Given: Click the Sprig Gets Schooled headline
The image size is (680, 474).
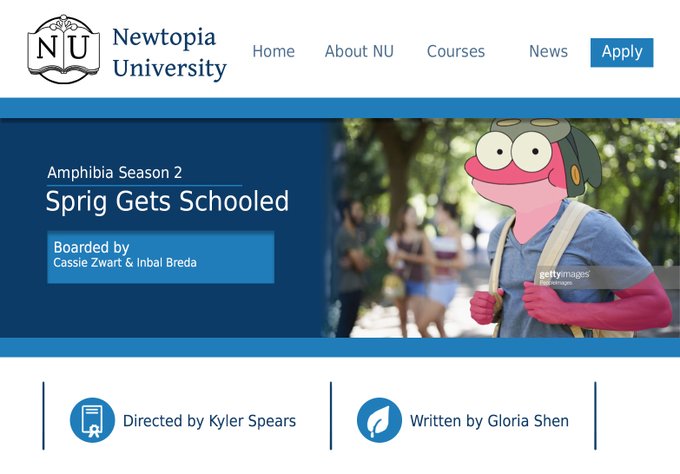Looking at the screenshot, I should [x=167, y=202].
